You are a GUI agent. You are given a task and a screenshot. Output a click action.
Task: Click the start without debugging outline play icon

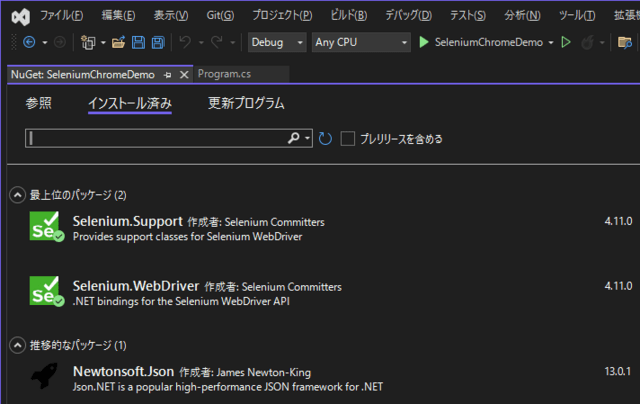[x=566, y=42]
